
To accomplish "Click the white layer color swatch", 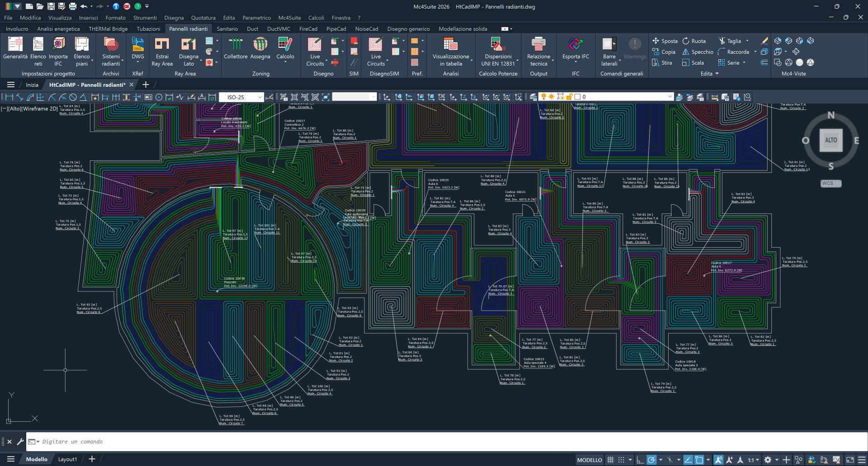I will click(x=577, y=97).
